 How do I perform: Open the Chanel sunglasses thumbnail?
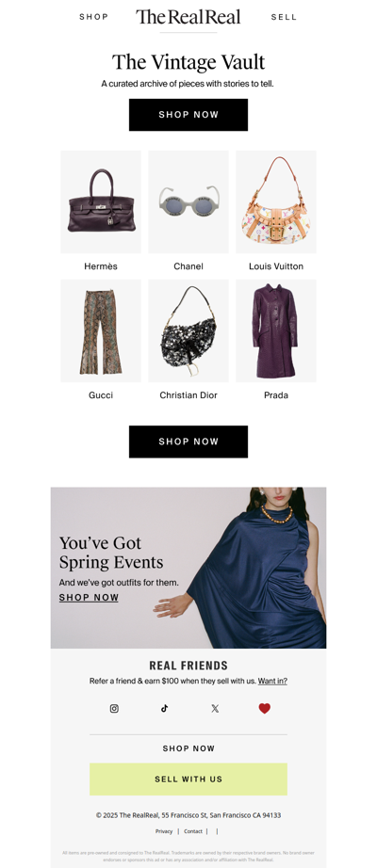[188, 202]
